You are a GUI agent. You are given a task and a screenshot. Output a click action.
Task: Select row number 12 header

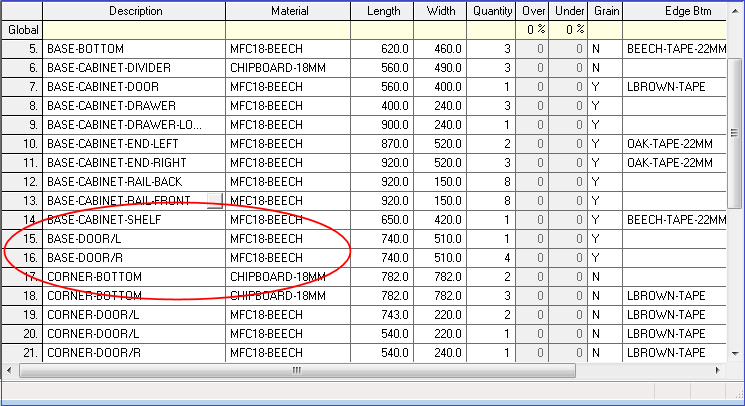22,182
